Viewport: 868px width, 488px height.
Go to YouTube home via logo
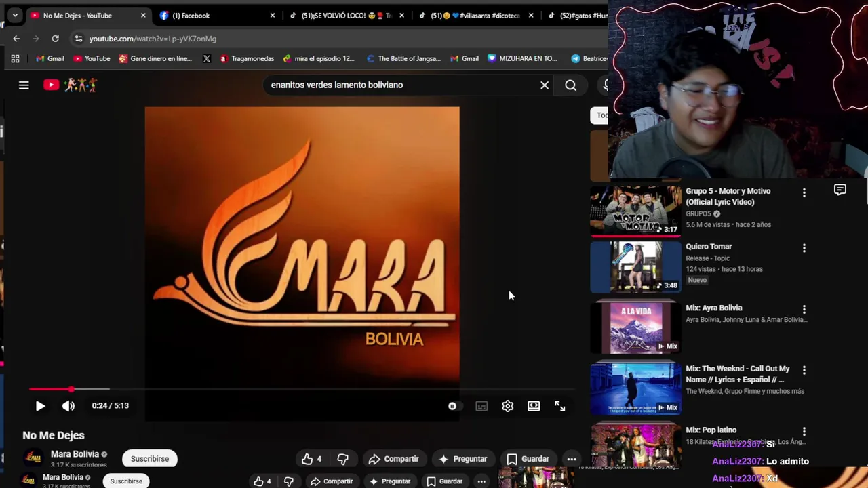point(71,85)
